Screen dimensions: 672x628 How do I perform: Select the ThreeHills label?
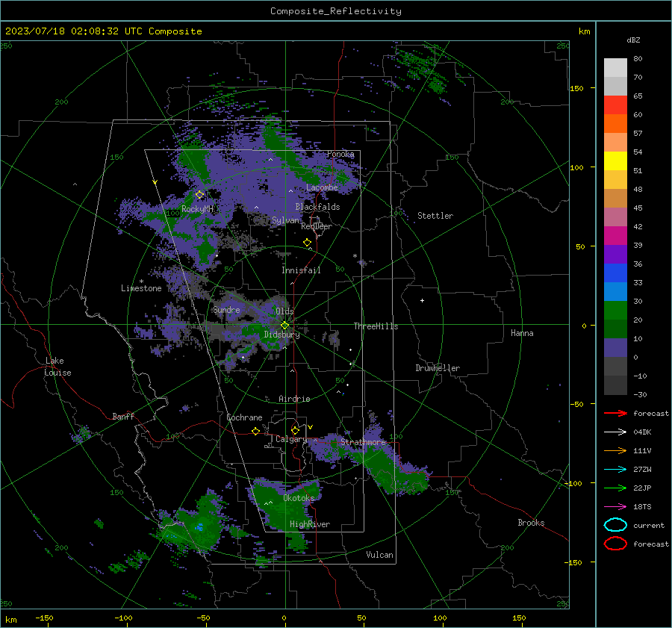[376, 326]
